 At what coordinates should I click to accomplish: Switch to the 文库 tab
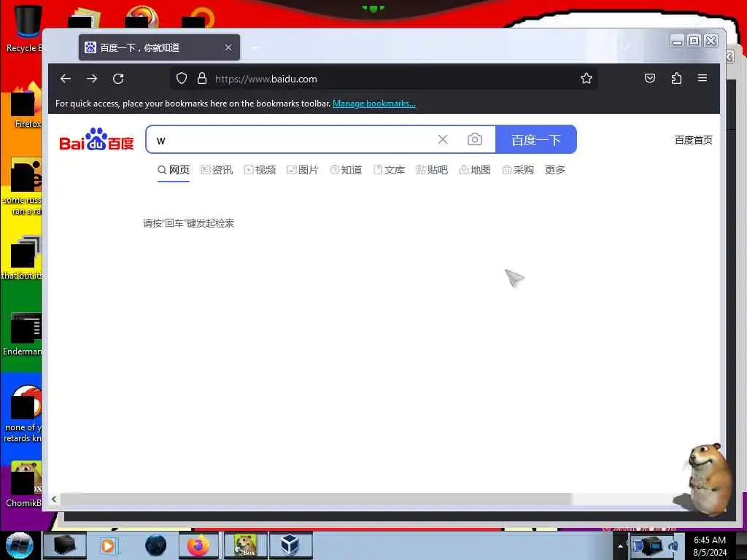[x=389, y=170]
